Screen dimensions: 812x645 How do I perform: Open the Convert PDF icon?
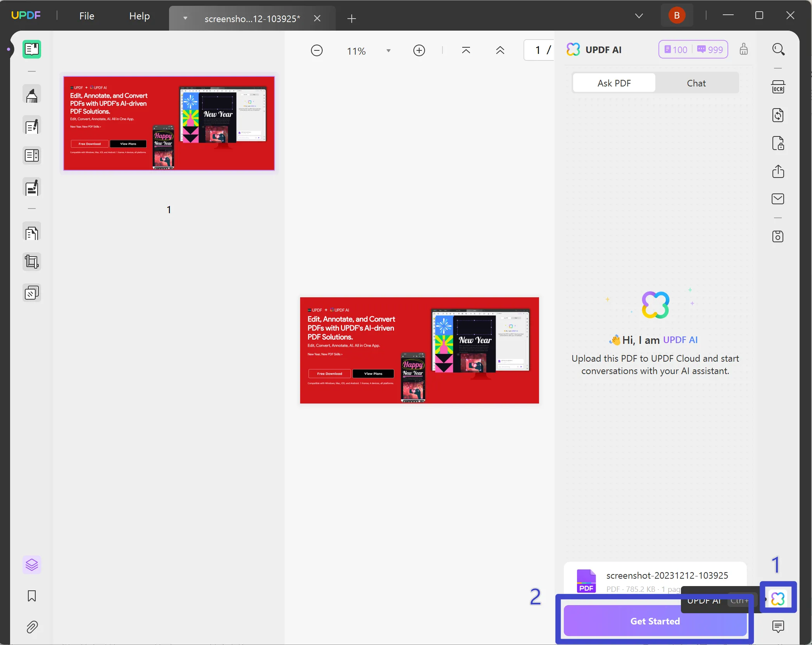pyautogui.click(x=778, y=115)
